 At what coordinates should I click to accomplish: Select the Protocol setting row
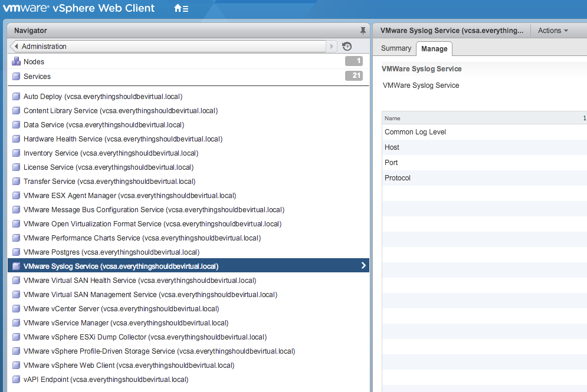(x=398, y=178)
